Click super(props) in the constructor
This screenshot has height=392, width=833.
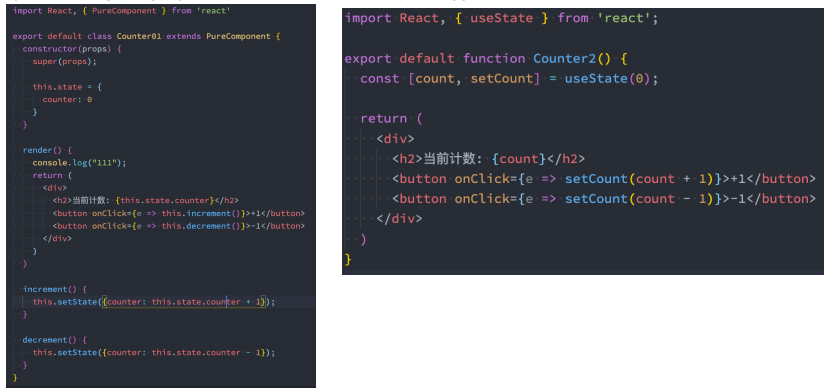pyautogui.click(x=65, y=62)
